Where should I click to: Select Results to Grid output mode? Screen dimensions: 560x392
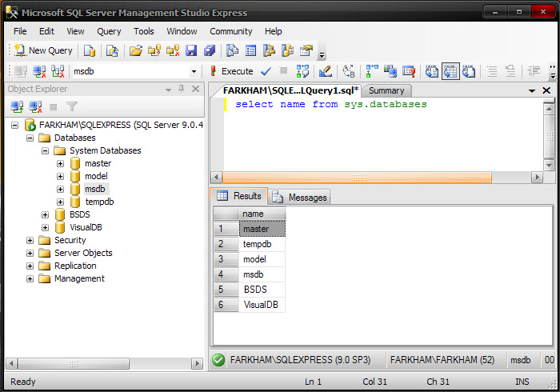pos(450,71)
